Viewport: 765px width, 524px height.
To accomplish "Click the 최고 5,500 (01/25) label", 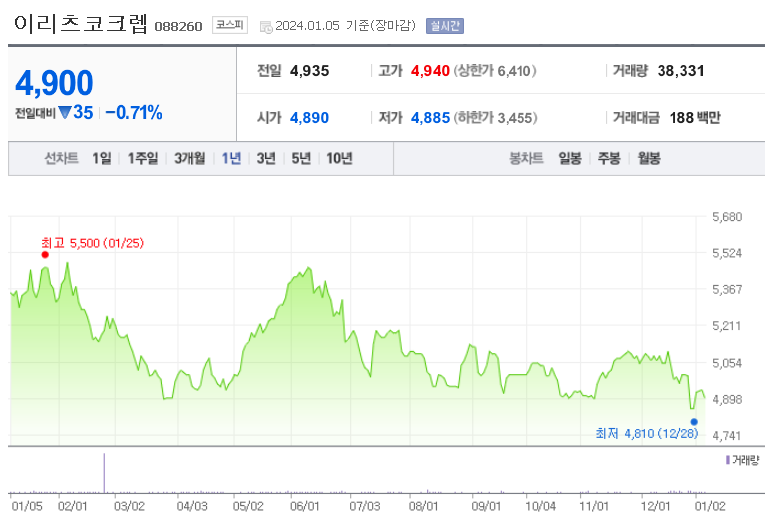I will 93,243.
